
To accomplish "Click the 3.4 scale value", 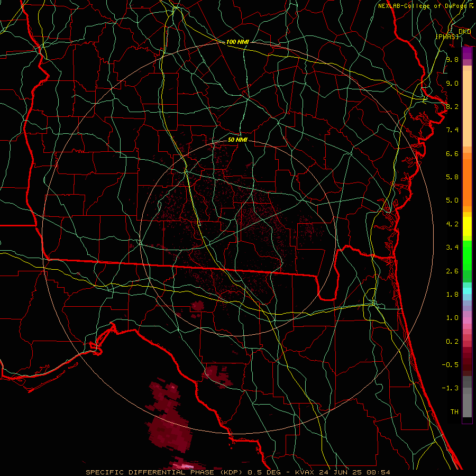I will [x=452, y=248].
